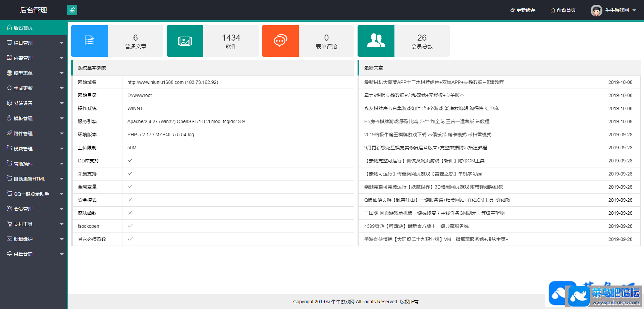644x309 pixels.
Task: Click the 模型表单 globe icon
Action: click(x=9, y=73)
